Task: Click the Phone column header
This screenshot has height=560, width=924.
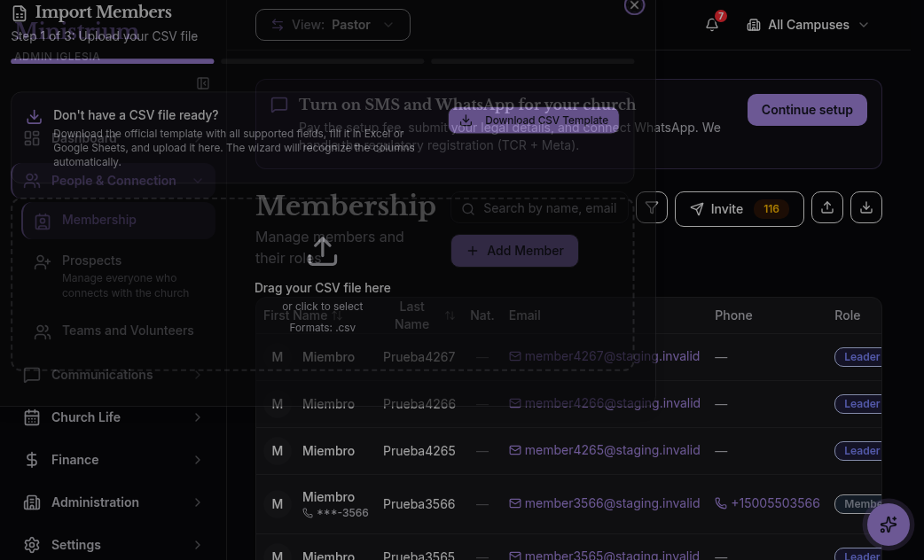Action: pos(733,315)
